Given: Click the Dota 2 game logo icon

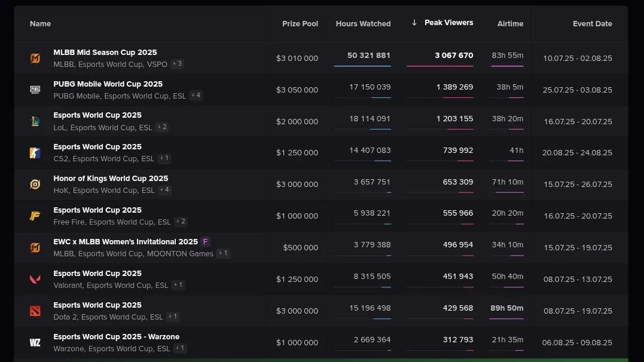Looking at the screenshot, I should tap(35, 311).
